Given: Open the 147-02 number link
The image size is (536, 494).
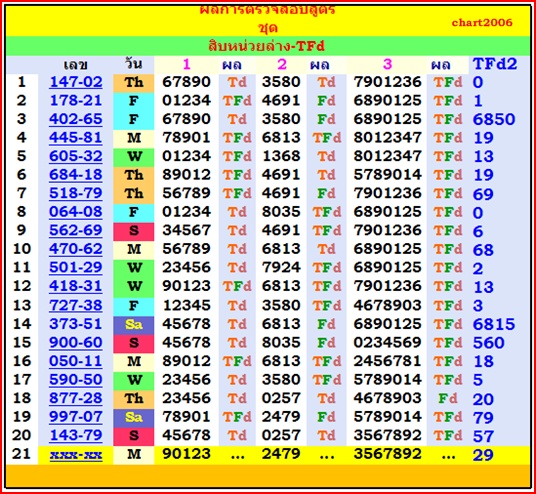Looking at the screenshot, I should (76, 82).
